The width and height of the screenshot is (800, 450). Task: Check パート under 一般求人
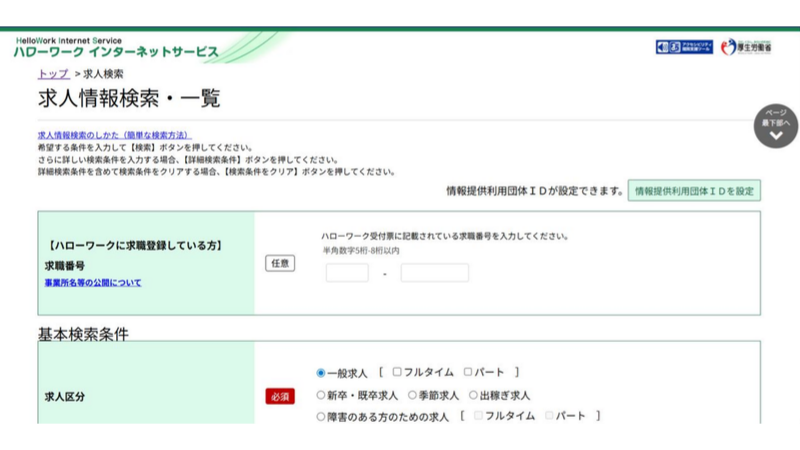[468, 372]
